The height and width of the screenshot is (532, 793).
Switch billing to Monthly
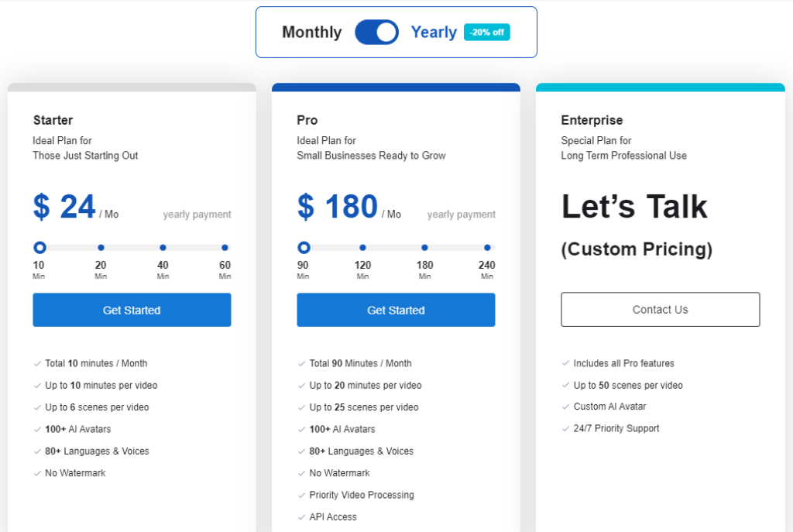pyautogui.click(x=311, y=32)
